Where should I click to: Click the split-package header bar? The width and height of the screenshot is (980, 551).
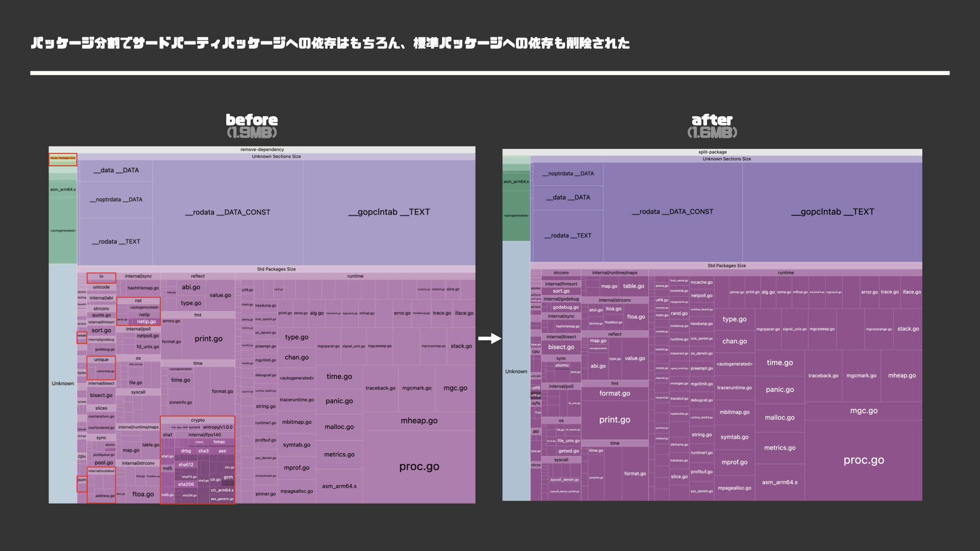(x=712, y=152)
